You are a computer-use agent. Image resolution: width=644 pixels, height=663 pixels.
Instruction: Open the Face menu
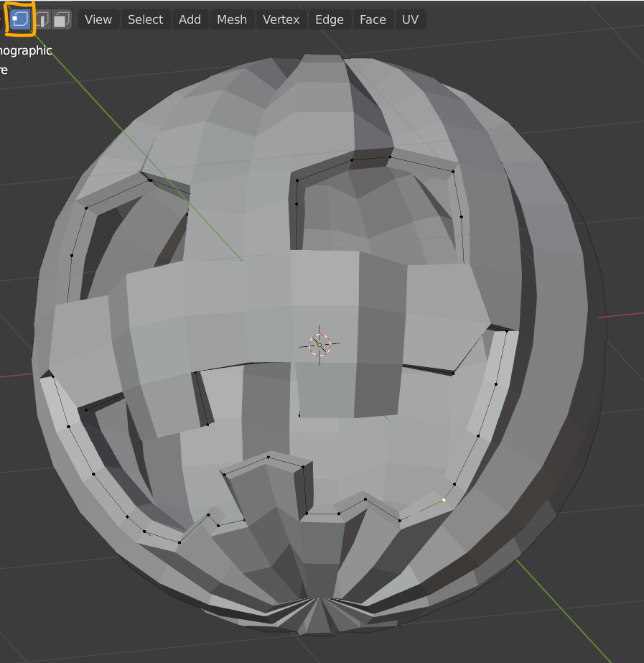373,19
